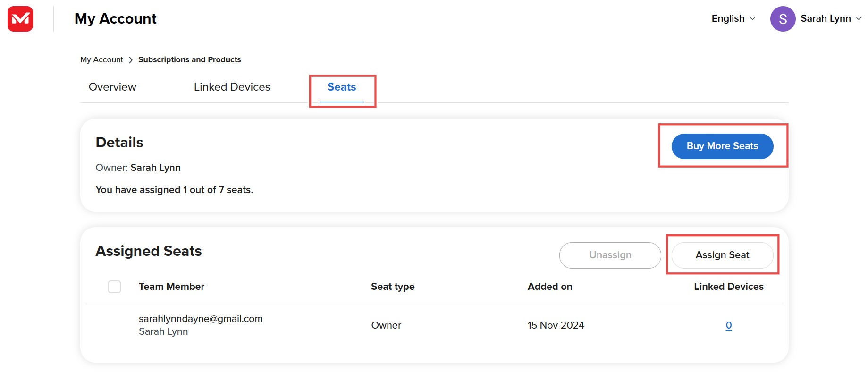Open the Linked Devices tab
The image size is (868, 373).
tap(232, 87)
